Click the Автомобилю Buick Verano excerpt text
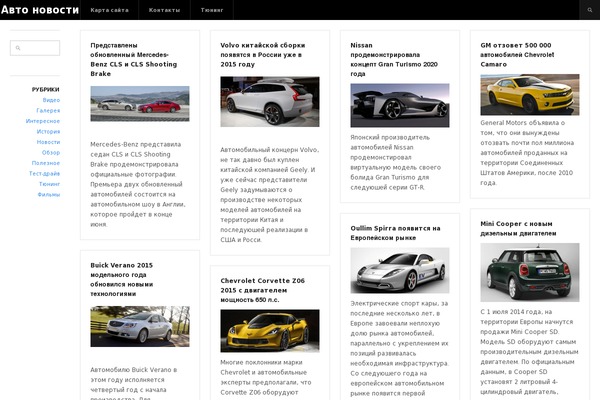This screenshot has height=400, width=600. click(134, 383)
